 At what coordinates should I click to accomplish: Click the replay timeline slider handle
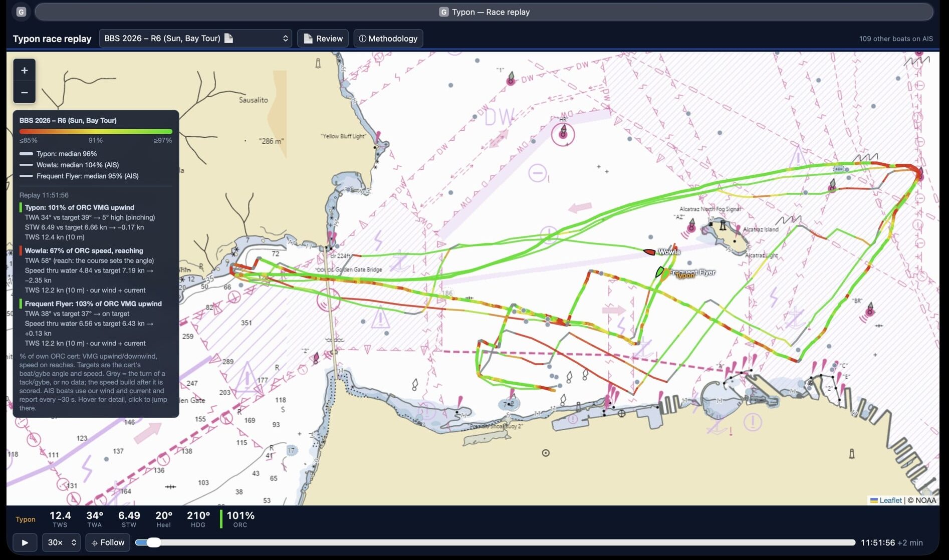154,542
